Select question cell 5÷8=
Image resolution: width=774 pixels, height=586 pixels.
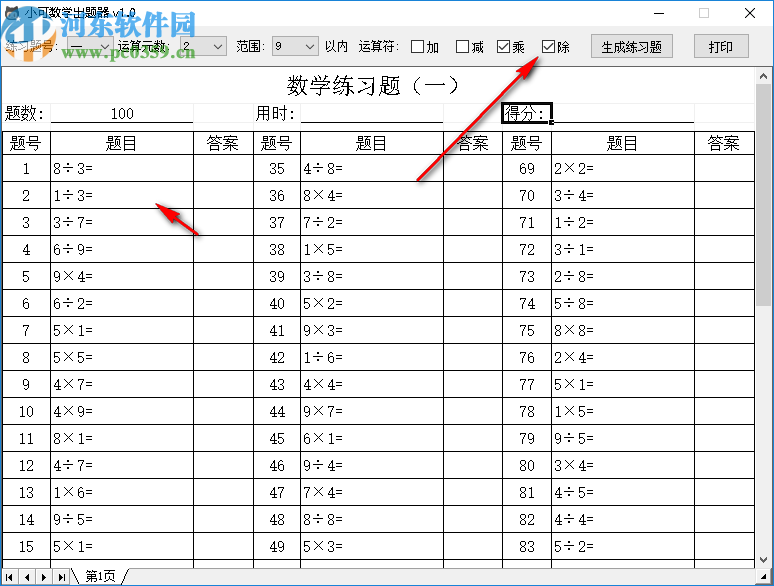pyautogui.click(x=623, y=303)
